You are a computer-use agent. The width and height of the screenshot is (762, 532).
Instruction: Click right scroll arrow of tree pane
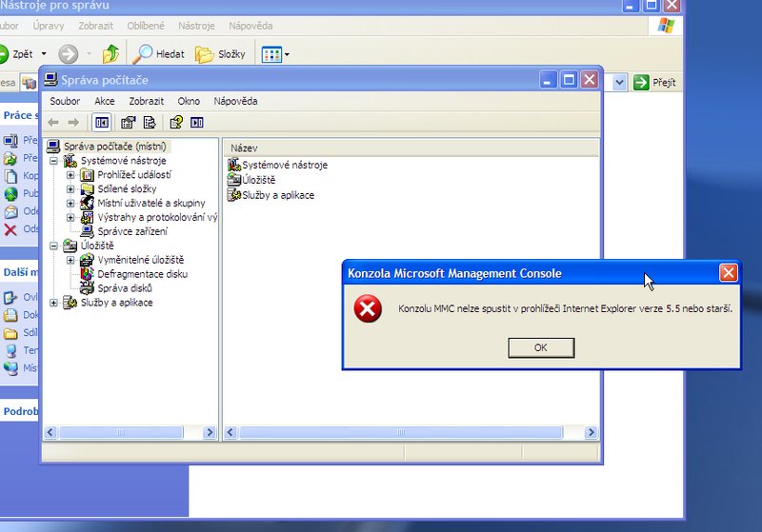pyautogui.click(x=210, y=432)
